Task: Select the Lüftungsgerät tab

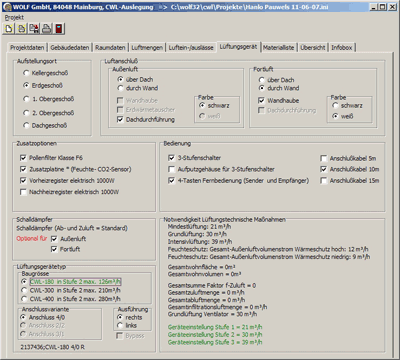Action: pos(238,47)
